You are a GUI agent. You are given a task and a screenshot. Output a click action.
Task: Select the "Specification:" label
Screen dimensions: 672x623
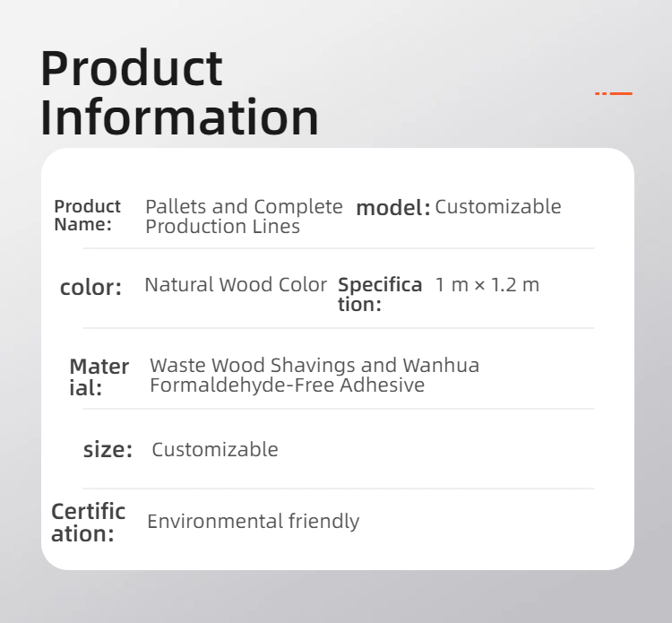click(x=379, y=295)
